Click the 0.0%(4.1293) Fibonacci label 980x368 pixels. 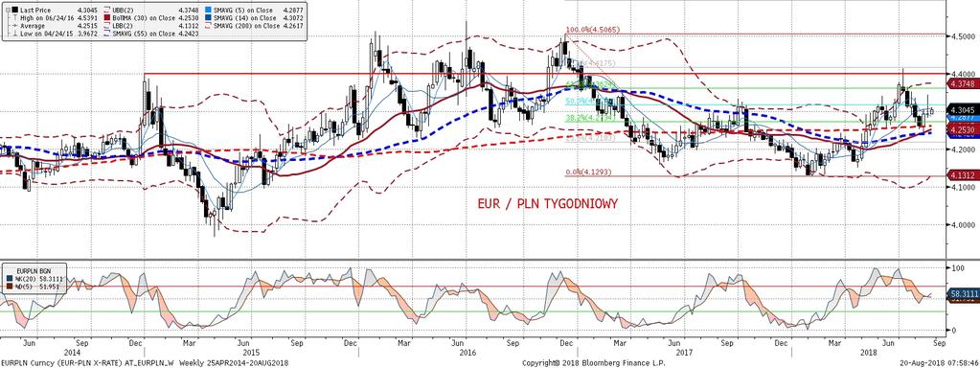[587, 172]
